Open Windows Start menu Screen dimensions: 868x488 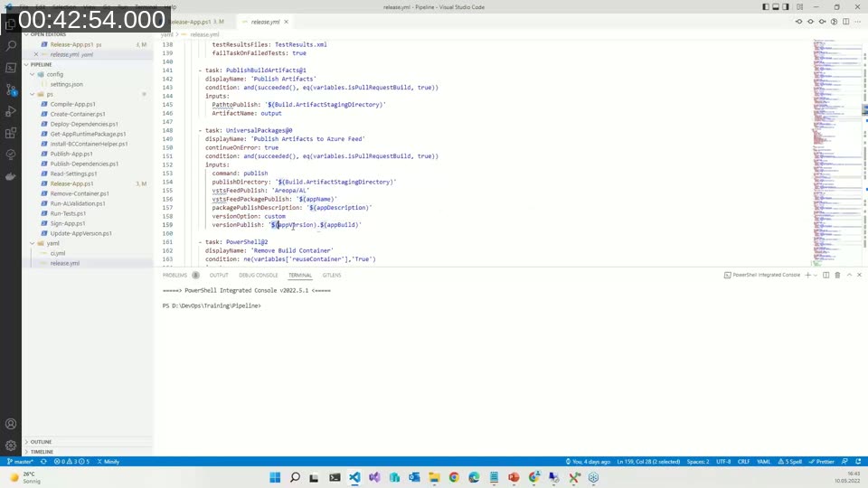275,477
